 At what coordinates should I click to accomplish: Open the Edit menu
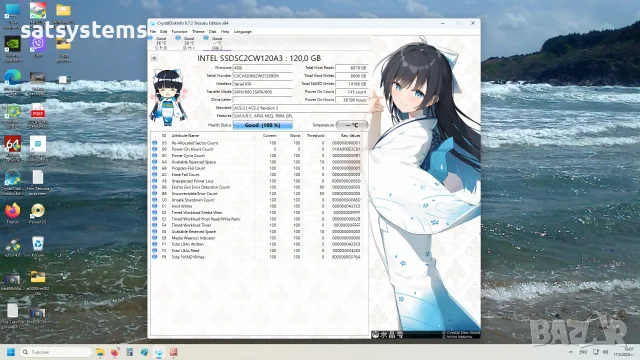pyautogui.click(x=164, y=31)
